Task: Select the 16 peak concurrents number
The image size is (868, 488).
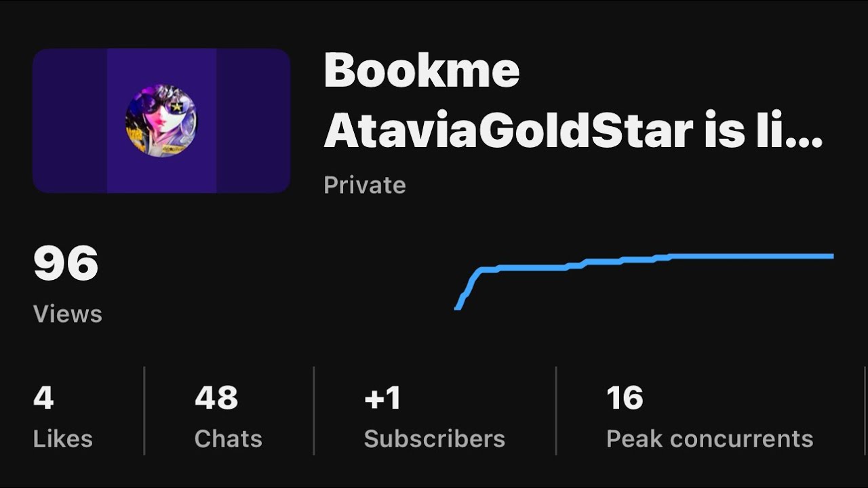Action: (625, 398)
